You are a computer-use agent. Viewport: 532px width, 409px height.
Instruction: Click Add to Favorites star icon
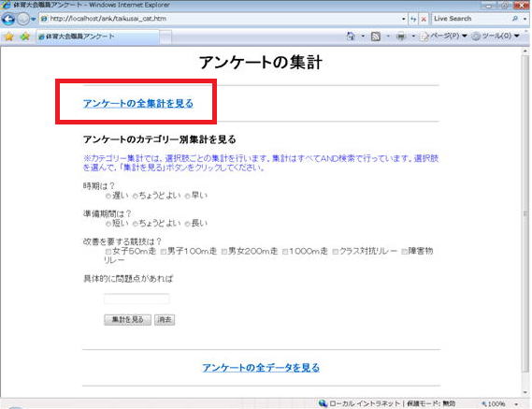point(24,37)
